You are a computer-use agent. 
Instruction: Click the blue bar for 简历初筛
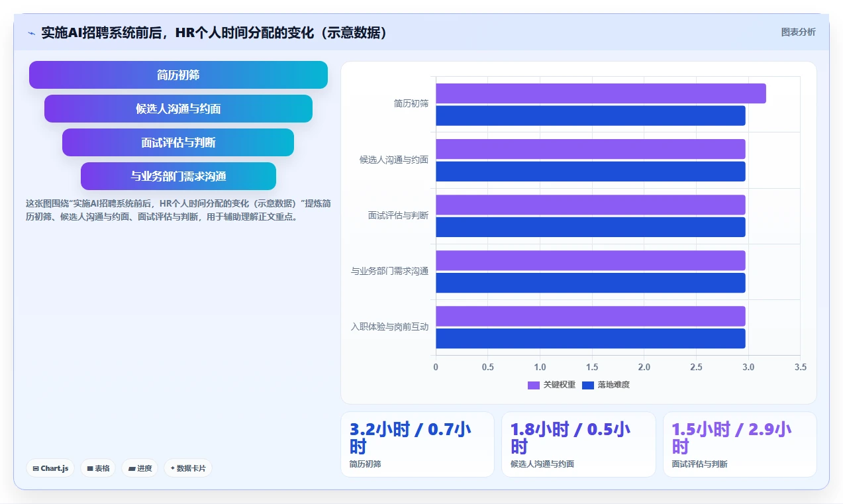pyautogui.click(x=591, y=116)
